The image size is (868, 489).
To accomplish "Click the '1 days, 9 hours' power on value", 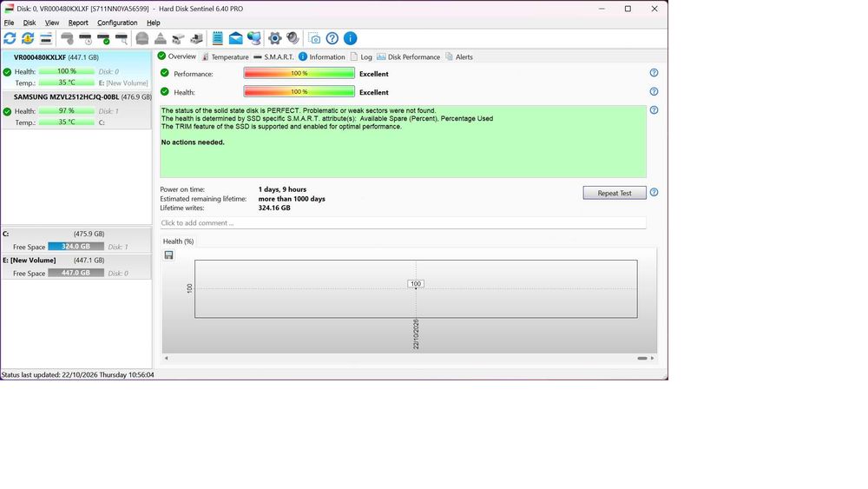I will [282, 189].
